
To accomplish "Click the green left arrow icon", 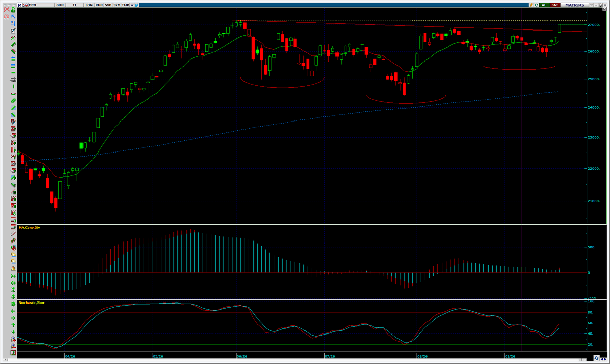I will (13, 311).
